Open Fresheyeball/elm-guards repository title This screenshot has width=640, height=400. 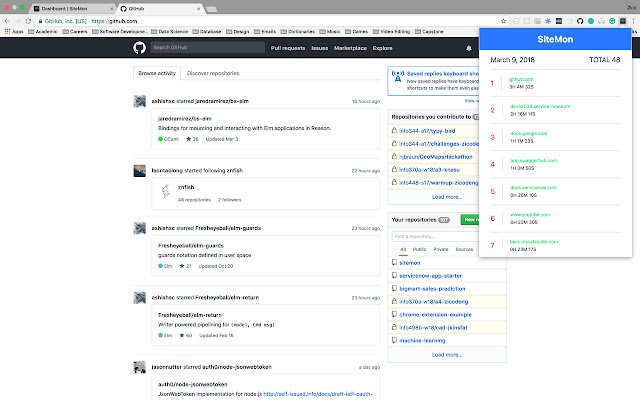(191, 246)
